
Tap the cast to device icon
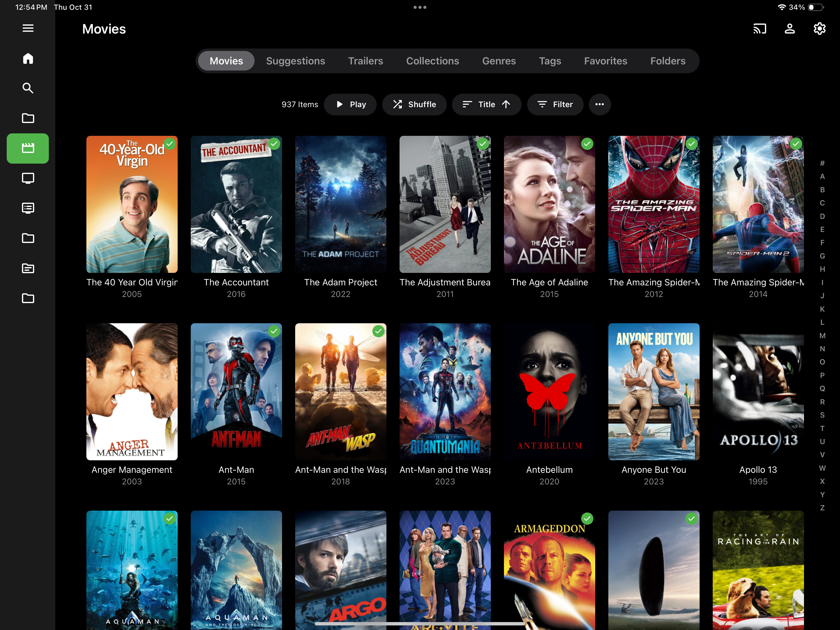click(x=759, y=29)
